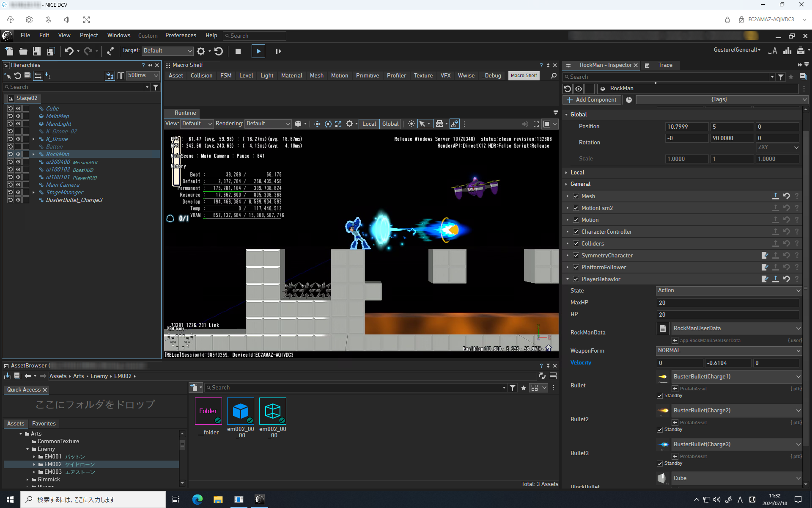Toggle visibility eye for RockMan node
This screenshot has height=508, width=812.
18,154
